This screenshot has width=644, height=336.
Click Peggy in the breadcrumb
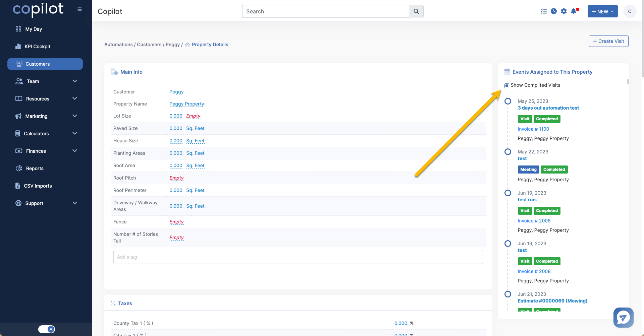point(173,45)
